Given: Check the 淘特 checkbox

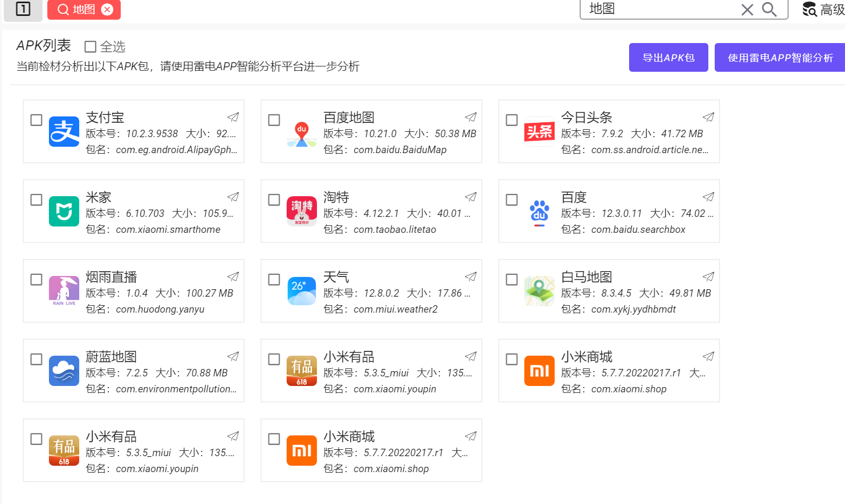Looking at the screenshot, I should [274, 200].
